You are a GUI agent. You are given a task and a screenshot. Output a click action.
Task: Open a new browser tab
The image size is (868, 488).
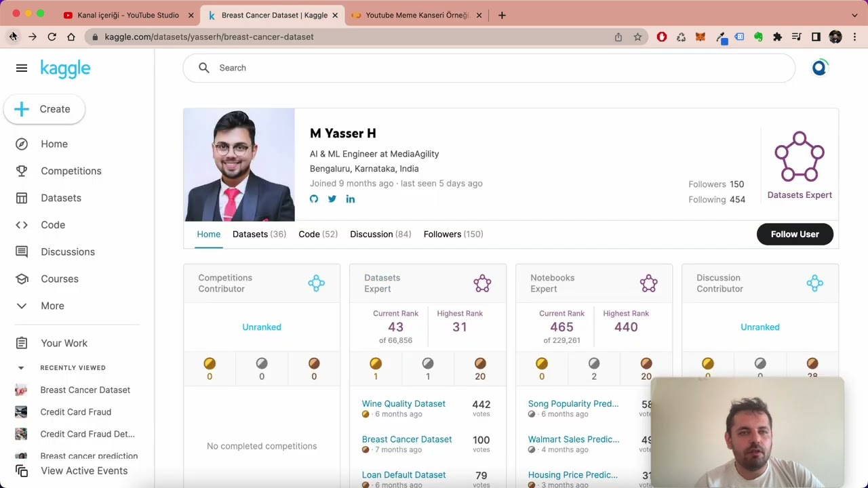click(502, 15)
